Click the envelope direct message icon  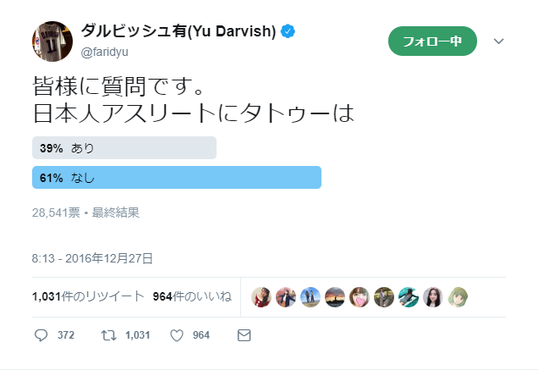click(x=244, y=335)
